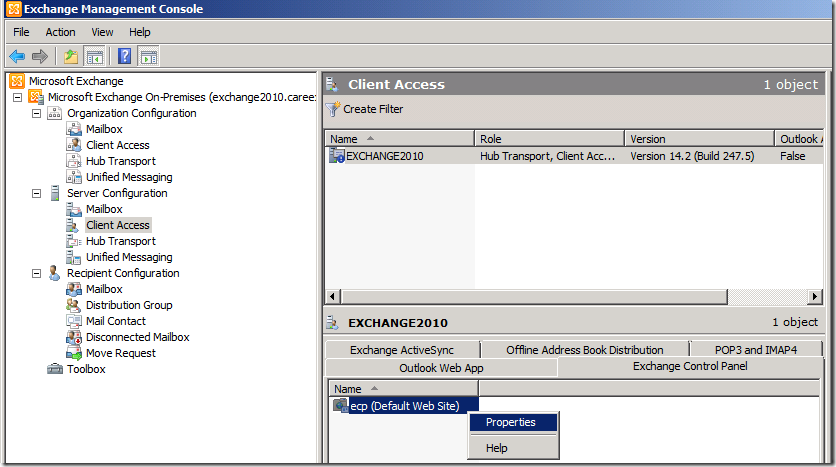Sort virtual directories by Name header

404,389
